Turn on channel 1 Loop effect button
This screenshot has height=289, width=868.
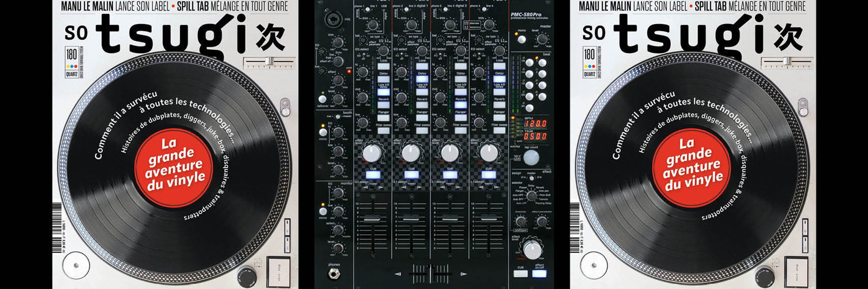pos(383,66)
